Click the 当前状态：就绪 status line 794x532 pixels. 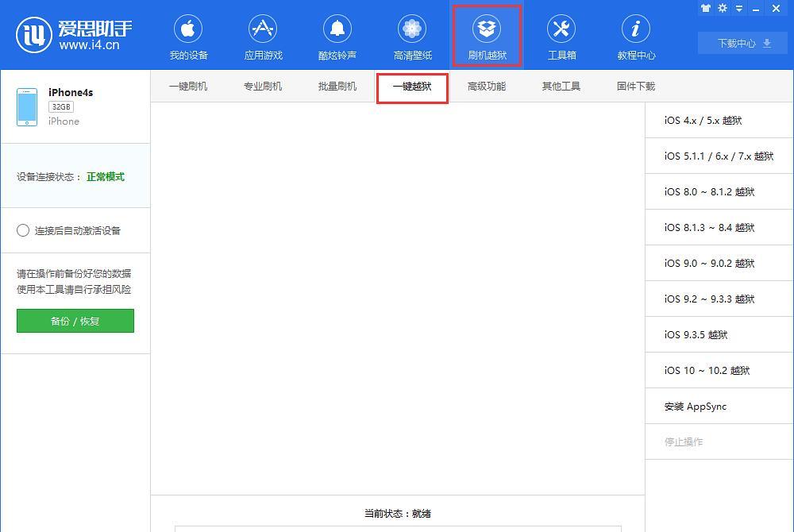(x=398, y=514)
